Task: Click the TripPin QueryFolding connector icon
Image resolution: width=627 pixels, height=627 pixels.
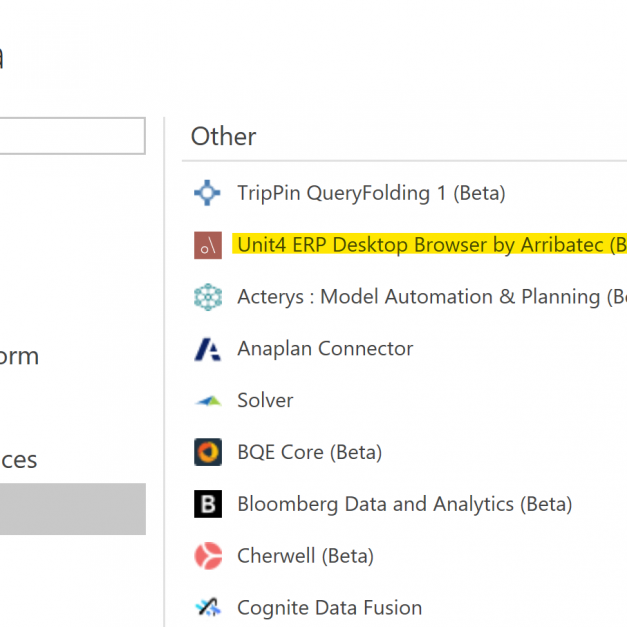Action: point(207,193)
